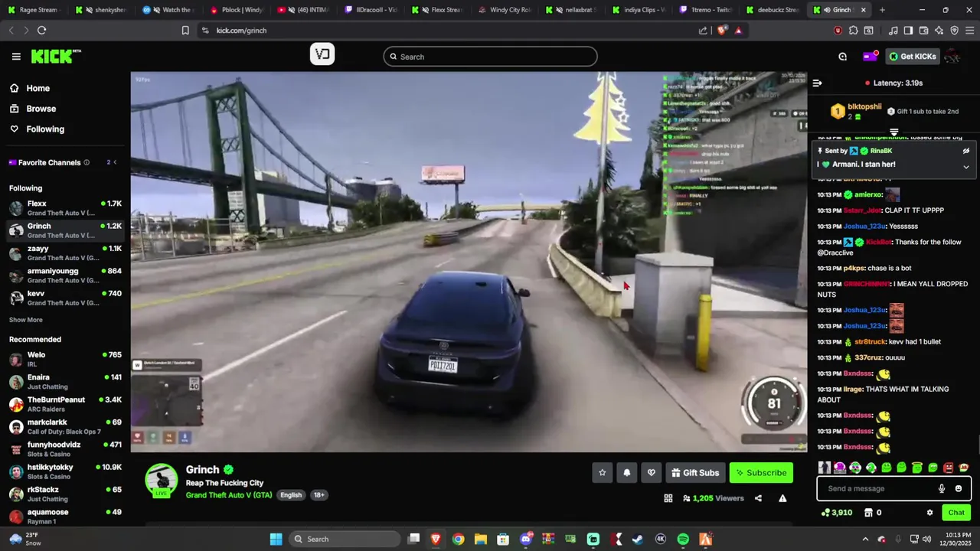Open hstikkytokky recommended channel
Viewport: 980px width, 551px height.
coord(65,471)
